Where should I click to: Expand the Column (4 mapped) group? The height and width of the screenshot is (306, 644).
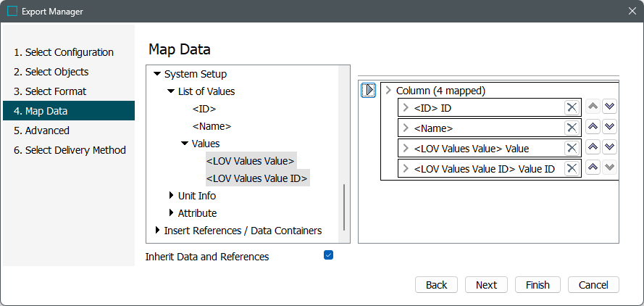(388, 91)
